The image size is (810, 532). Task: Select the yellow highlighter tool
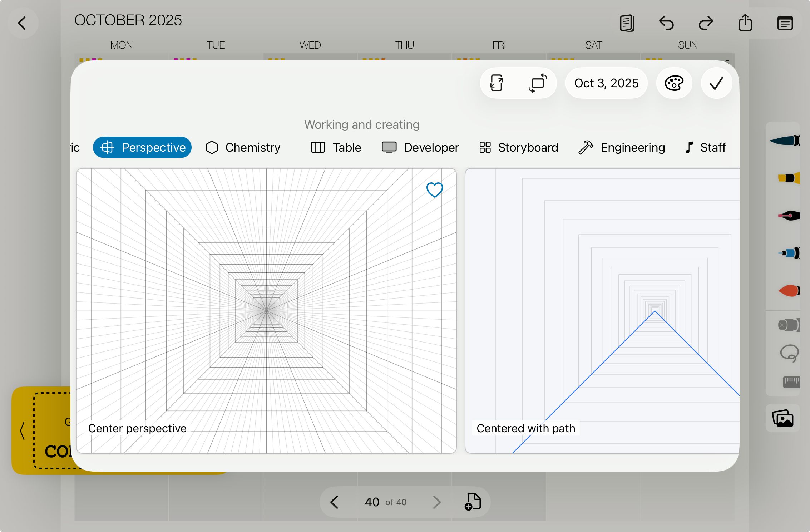[789, 178]
